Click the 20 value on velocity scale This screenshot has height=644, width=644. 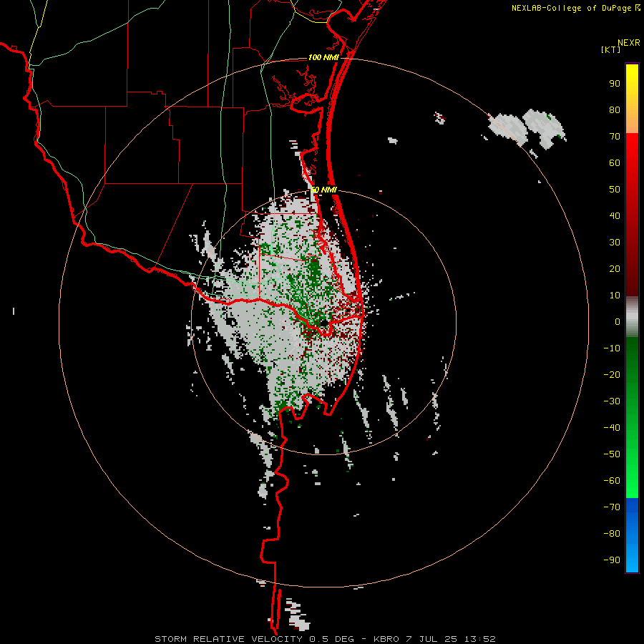[x=615, y=269]
